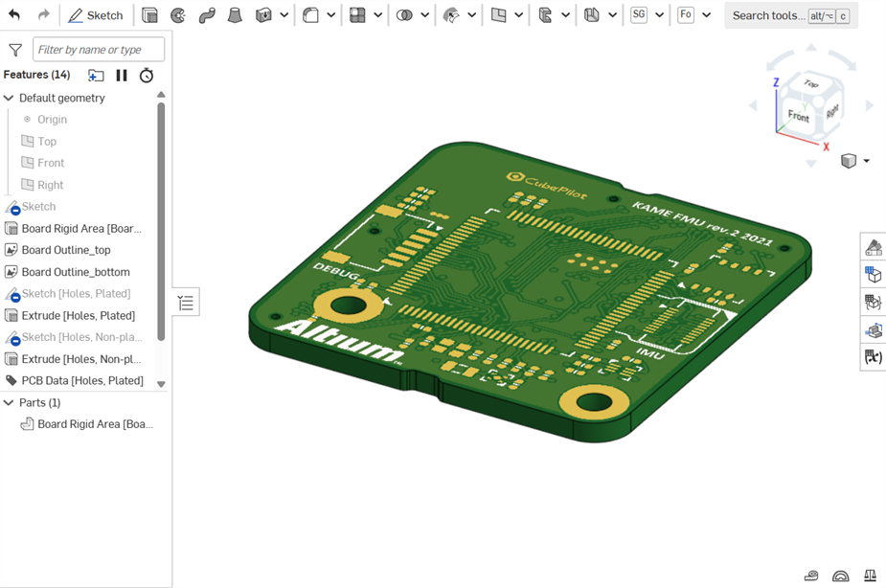Show regeneration times stopwatch icon
Viewport: 886px width, 588px height.
[x=147, y=75]
